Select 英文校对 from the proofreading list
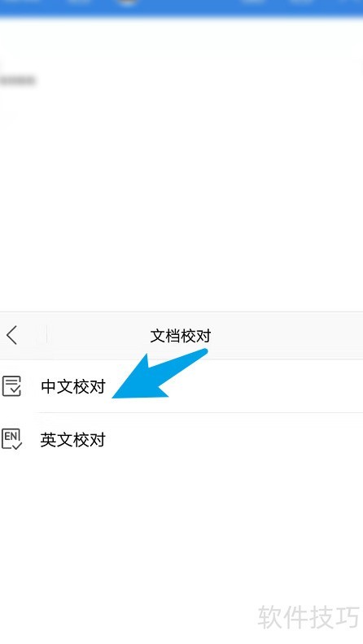Image resolution: width=363 pixels, height=644 pixels. coord(181,439)
